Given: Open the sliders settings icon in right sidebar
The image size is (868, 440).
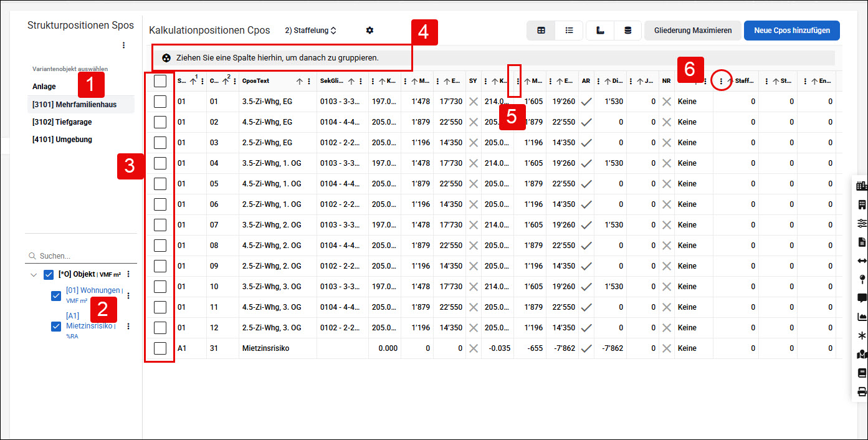Looking at the screenshot, I should click(862, 223).
